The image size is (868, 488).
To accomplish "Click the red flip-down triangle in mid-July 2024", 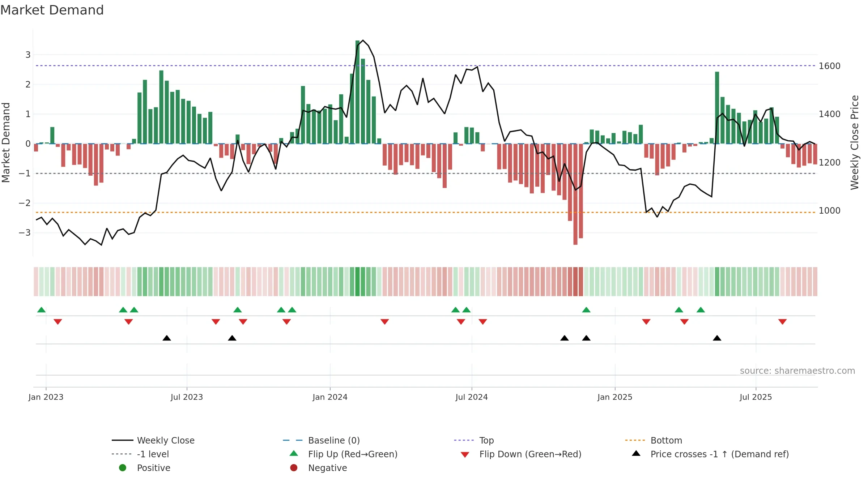I will click(x=483, y=322).
